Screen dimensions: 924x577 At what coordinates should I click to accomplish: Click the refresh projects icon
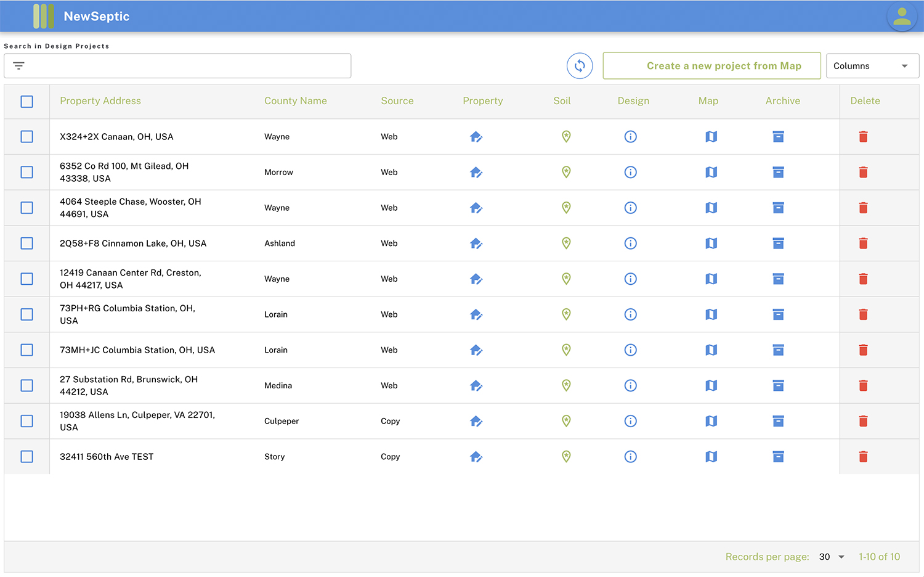click(580, 66)
